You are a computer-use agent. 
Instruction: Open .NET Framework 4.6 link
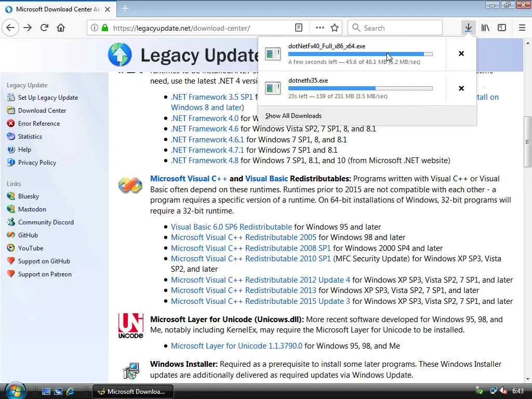[205, 129]
